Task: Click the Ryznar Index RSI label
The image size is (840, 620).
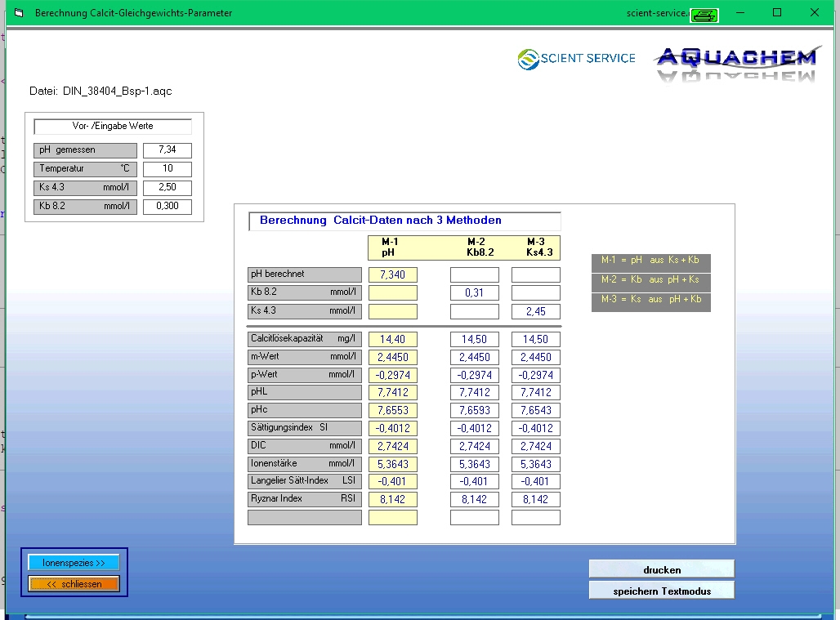Action: pyautogui.click(x=304, y=499)
